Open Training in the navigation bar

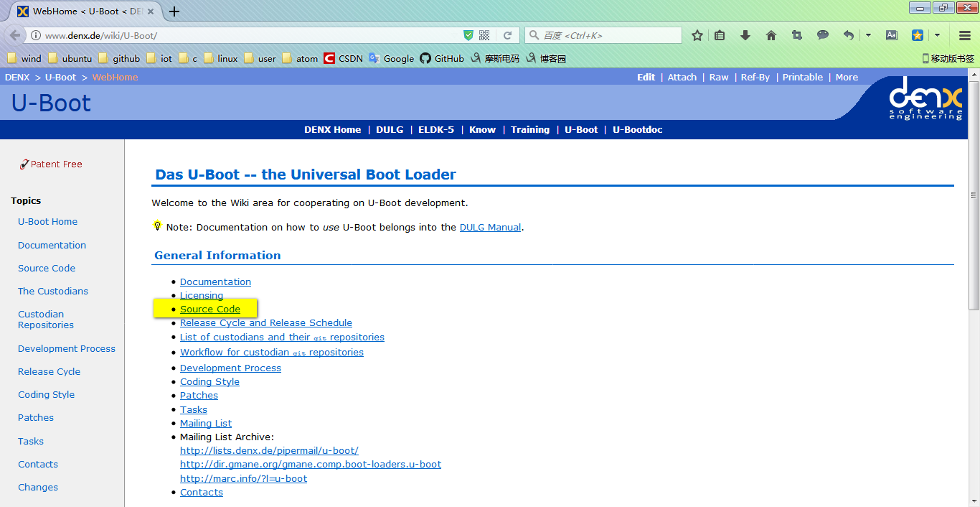(530, 129)
